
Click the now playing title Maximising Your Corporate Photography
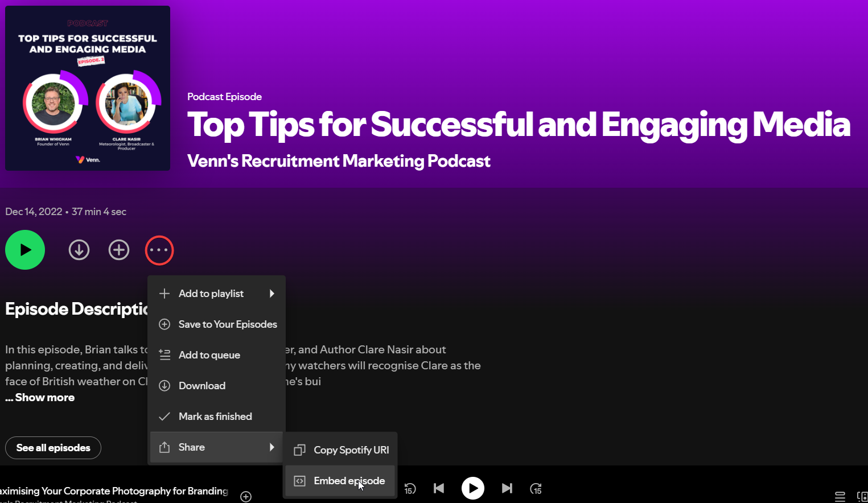114,491
